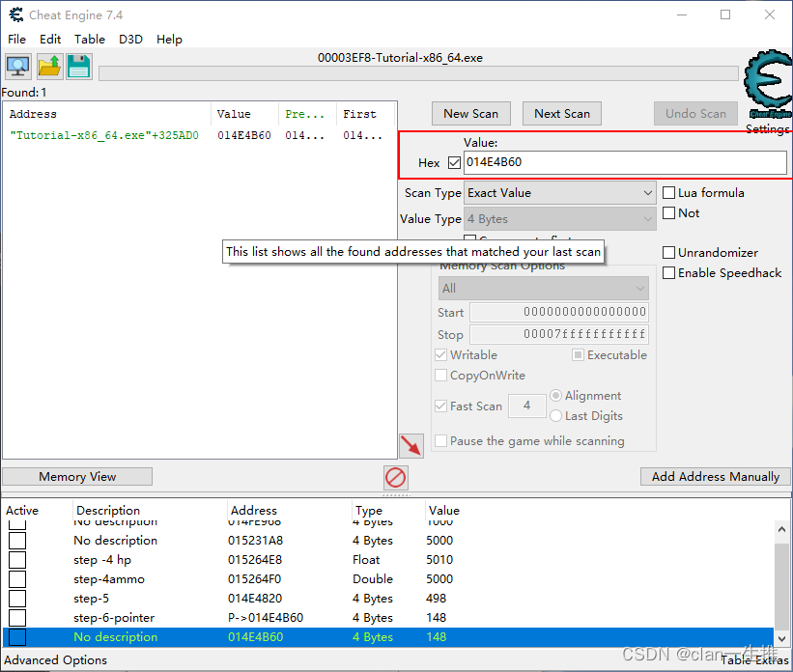Check the Enable Speedhack option
Viewport: 793px width, 672px height.
coord(668,272)
